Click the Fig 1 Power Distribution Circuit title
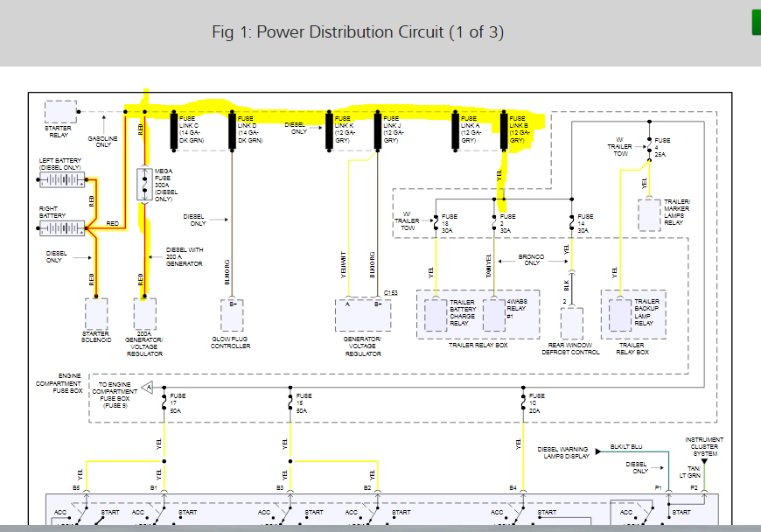761x532 pixels. point(358,32)
